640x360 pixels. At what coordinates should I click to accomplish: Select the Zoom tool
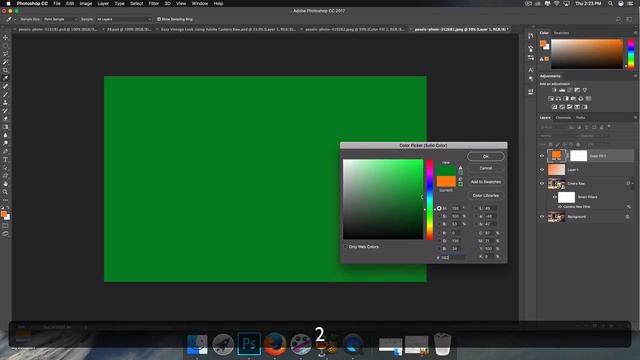pyautogui.click(x=5, y=192)
